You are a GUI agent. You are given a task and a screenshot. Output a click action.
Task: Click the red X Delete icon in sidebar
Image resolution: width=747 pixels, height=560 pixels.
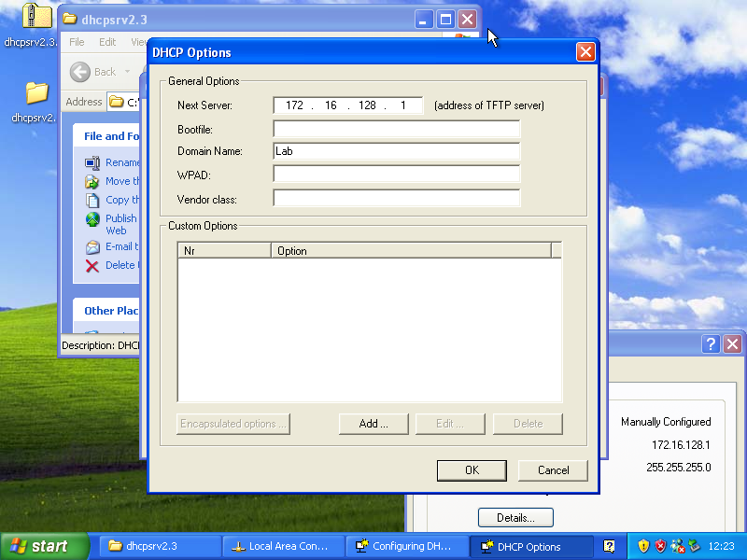pyautogui.click(x=92, y=265)
